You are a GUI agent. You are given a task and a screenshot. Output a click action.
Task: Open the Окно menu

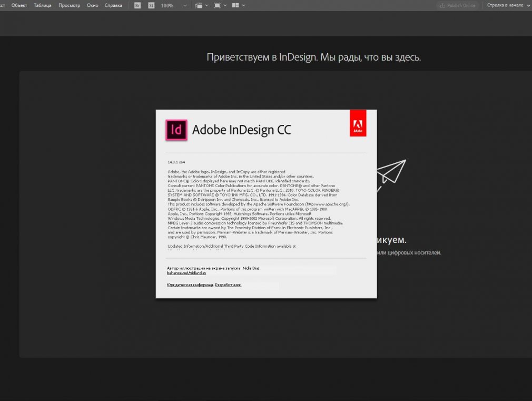[x=92, y=5]
